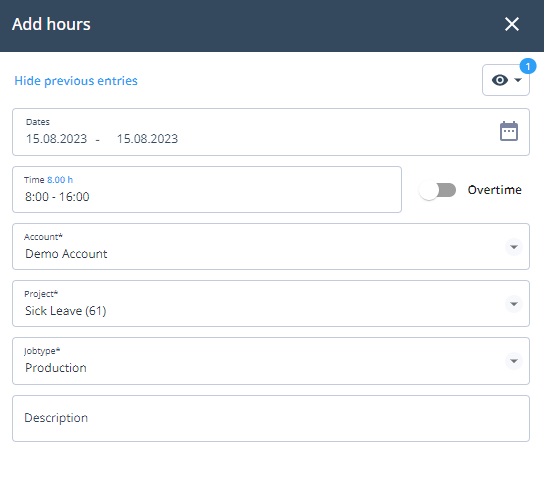
Task: Click the end date after the dash
Action: coord(147,139)
